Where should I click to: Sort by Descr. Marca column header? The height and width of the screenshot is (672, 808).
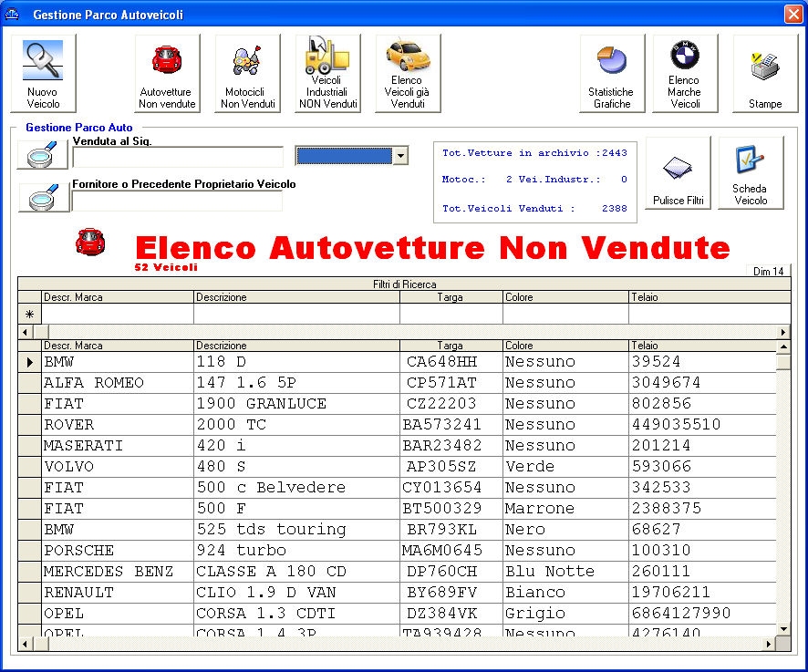(x=118, y=346)
